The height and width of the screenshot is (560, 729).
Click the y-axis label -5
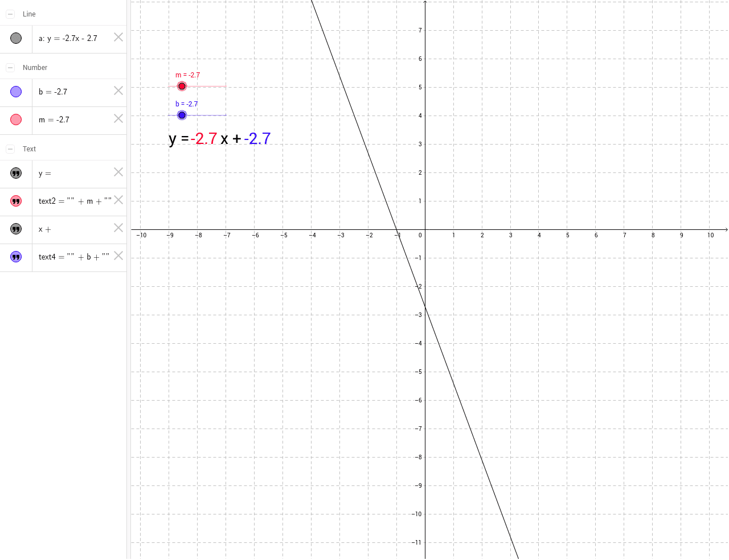tap(419, 372)
